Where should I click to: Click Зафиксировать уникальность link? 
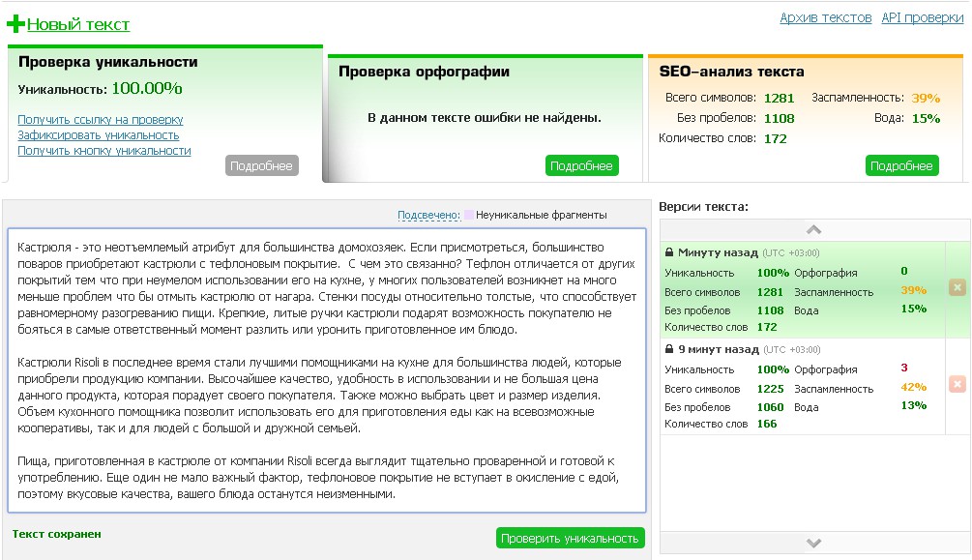click(99, 134)
